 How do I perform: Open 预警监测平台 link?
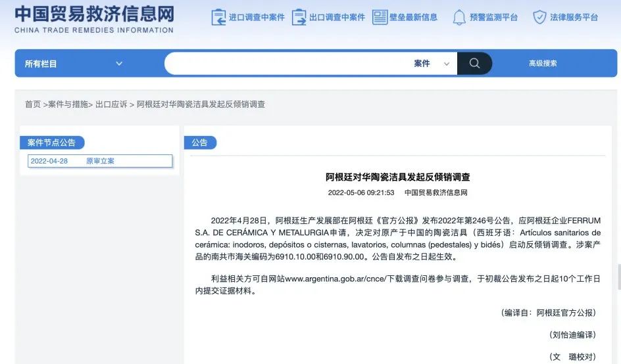493,17
